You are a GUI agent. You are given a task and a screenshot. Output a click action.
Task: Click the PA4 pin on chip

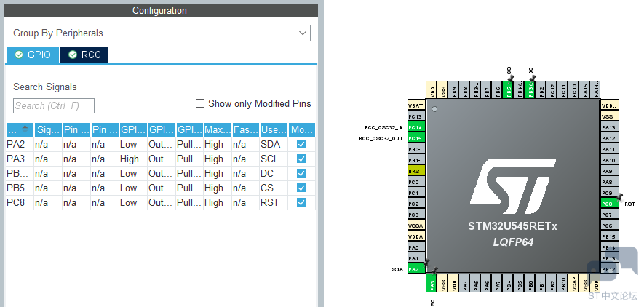pos(465,283)
